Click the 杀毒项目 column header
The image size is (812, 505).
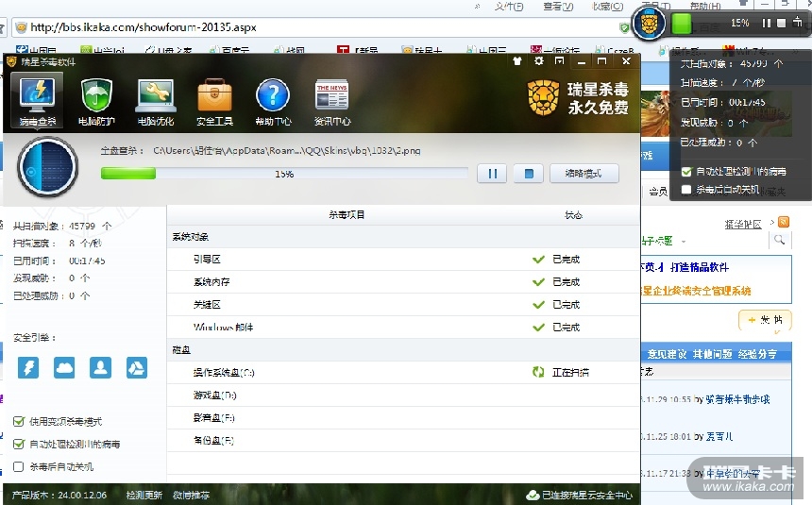pos(347,214)
